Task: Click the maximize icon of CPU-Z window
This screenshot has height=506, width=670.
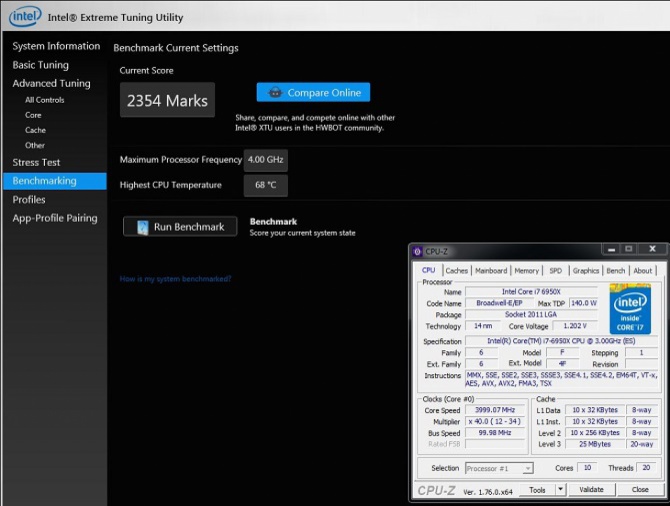Action: [x=629, y=249]
